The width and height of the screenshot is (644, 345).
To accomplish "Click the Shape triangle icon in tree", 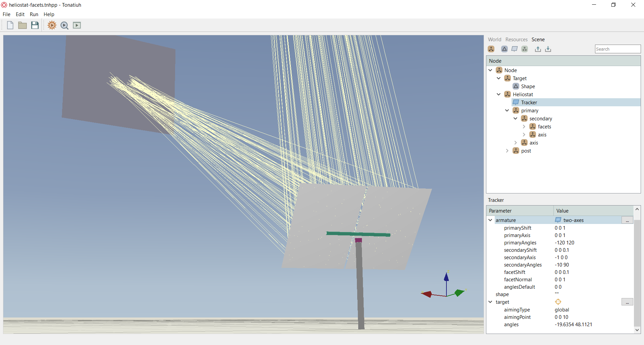I will (x=516, y=86).
